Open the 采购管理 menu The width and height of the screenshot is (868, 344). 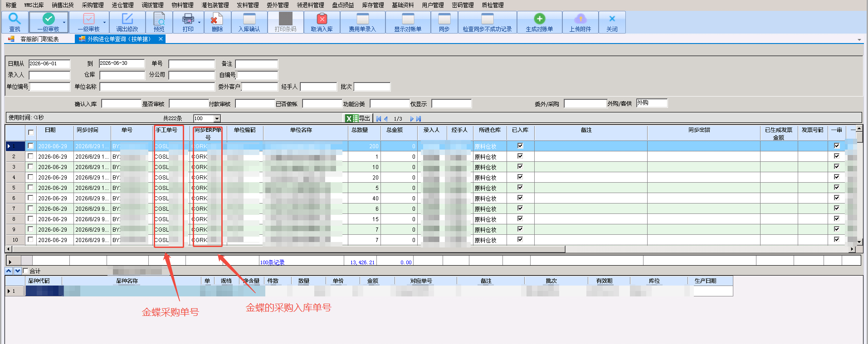click(x=93, y=5)
